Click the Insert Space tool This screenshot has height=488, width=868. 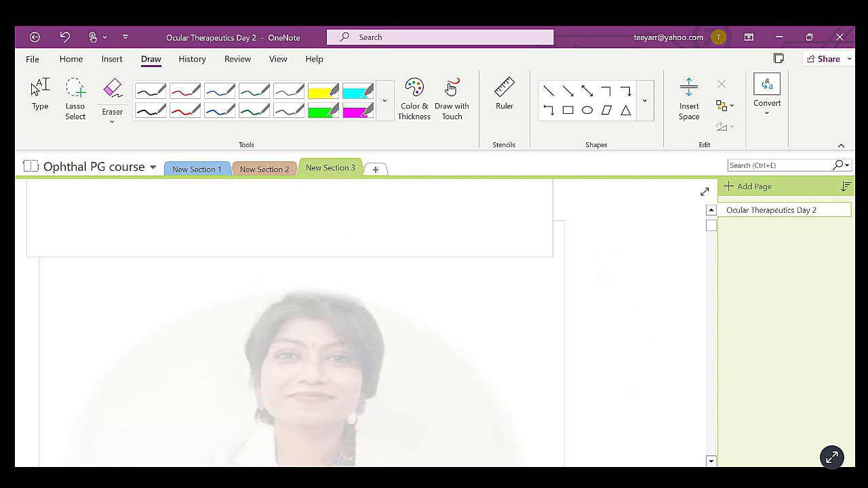tap(688, 99)
